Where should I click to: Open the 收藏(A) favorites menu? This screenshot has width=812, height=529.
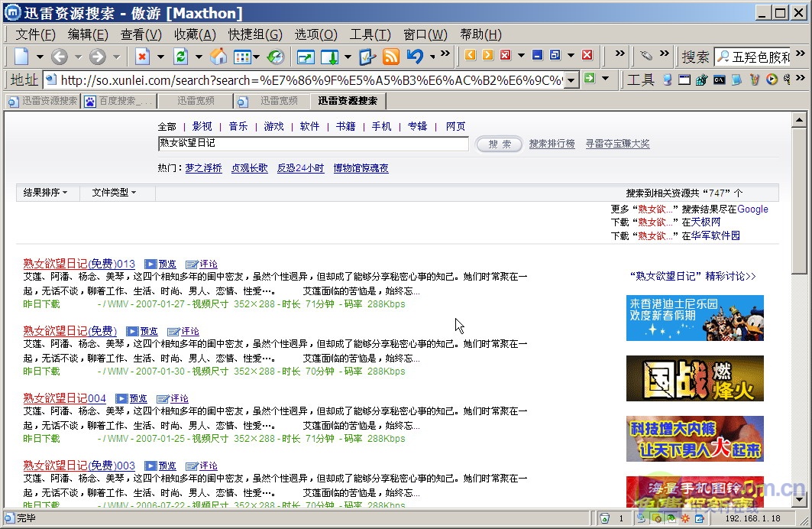coord(195,34)
